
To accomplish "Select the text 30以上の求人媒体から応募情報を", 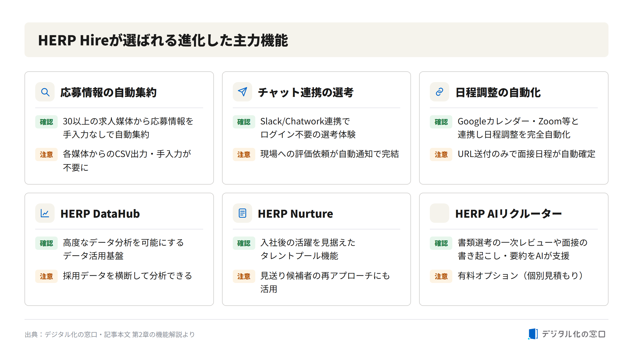I will tap(128, 121).
